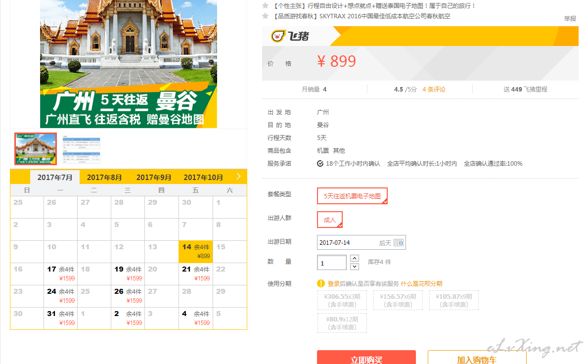The height and width of the screenshot is (364, 588).
Task: Switch calendar to 2017年9月 tab
Action: tap(154, 178)
